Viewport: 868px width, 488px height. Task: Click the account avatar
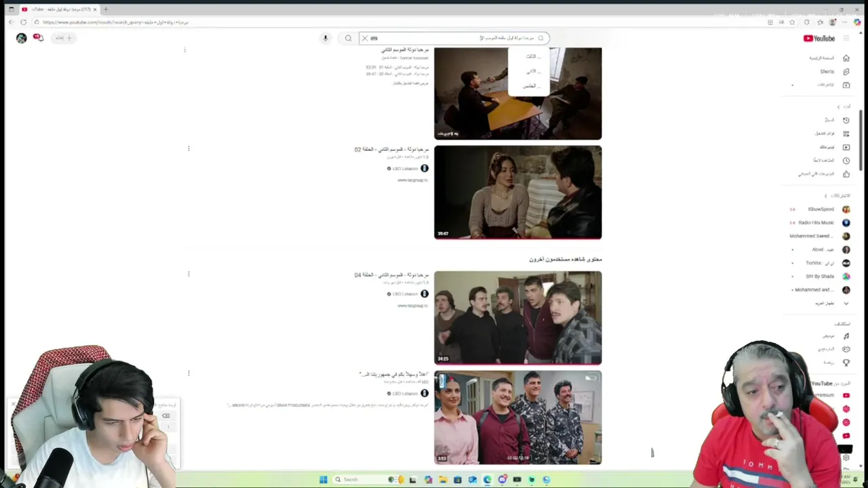(x=21, y=38)
